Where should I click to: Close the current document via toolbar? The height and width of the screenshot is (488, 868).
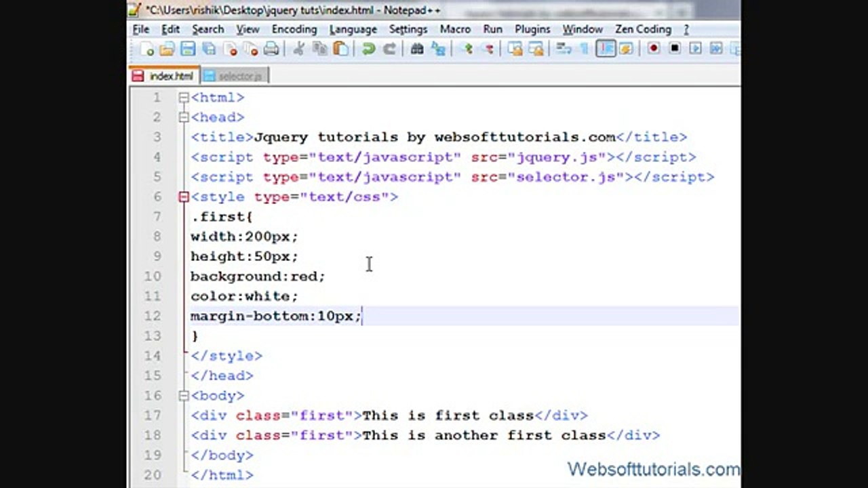[231, 49]
